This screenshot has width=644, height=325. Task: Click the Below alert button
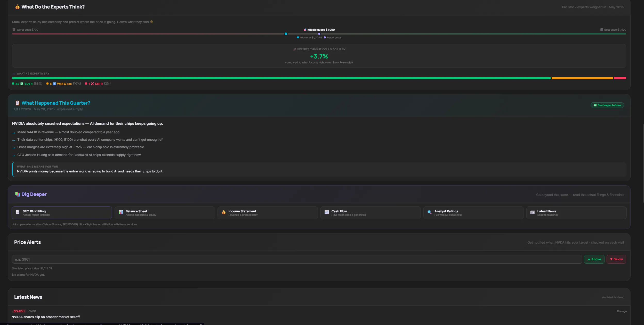point(616,259)
